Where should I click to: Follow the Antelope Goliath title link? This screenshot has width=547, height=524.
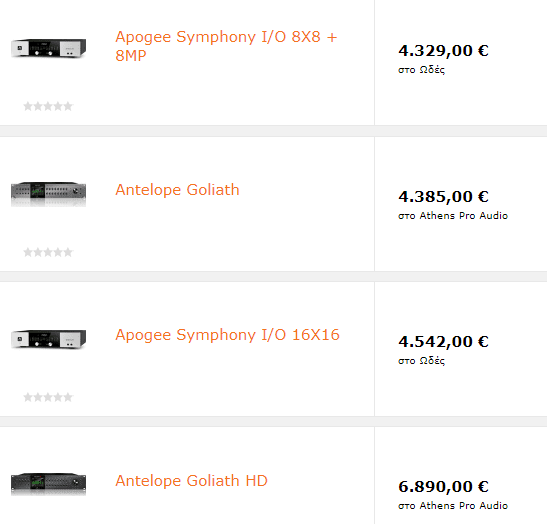(177, 190)
